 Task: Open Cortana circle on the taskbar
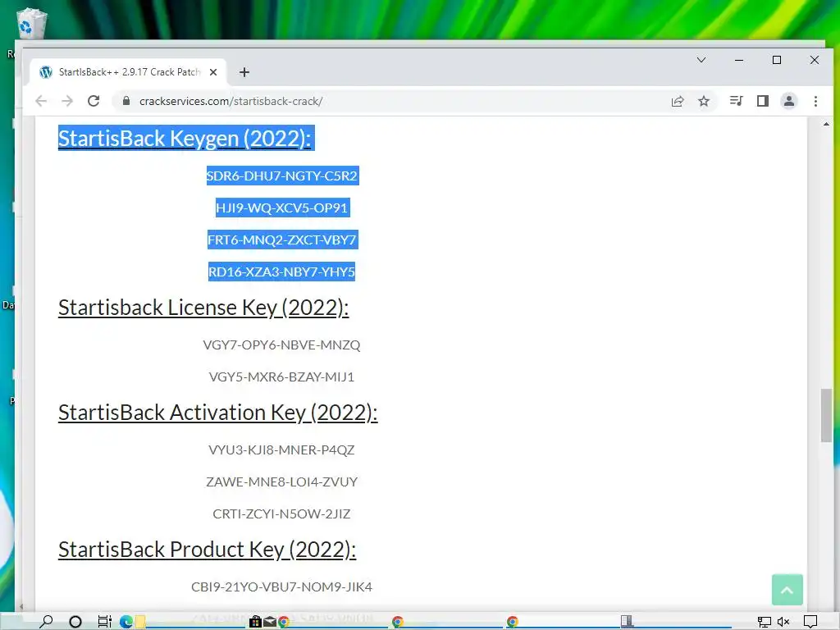75,622
